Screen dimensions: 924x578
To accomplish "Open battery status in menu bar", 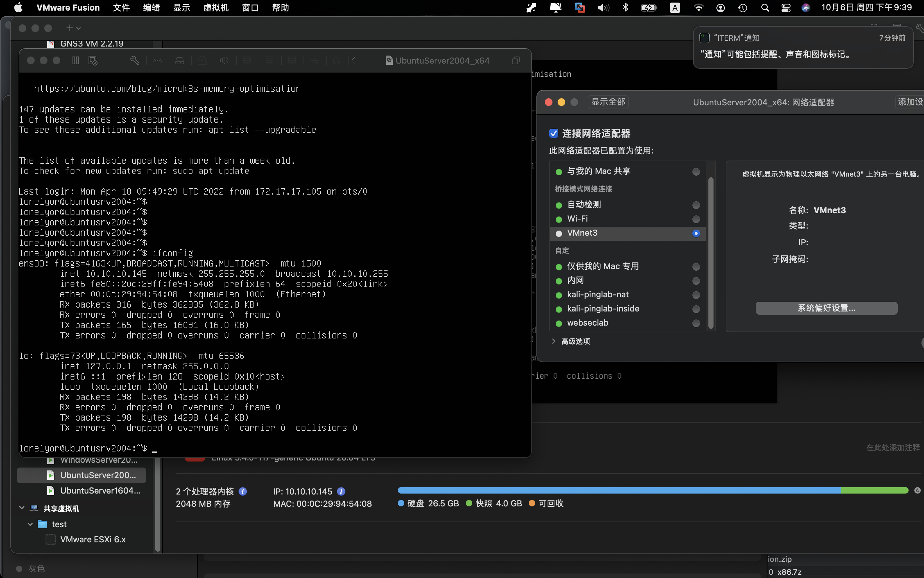I will click(649, 8).
